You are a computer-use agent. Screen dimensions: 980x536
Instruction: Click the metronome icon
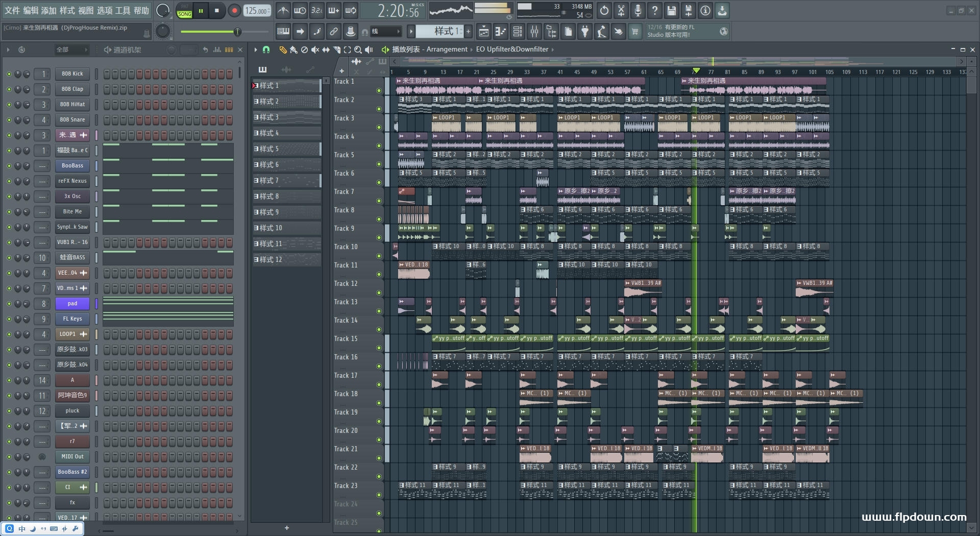[283, 10]
